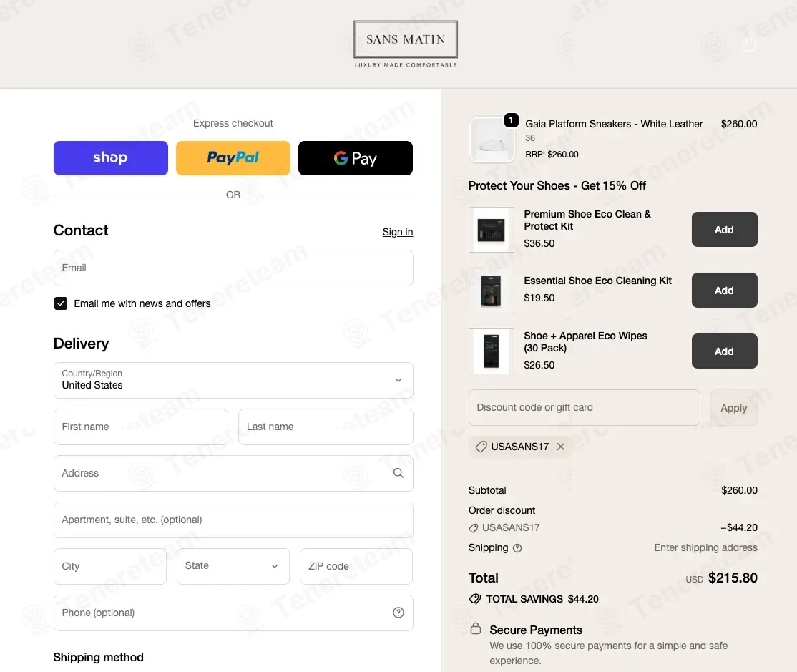
Task: Click the Apply discount button
Action: (x=733, y=408)
